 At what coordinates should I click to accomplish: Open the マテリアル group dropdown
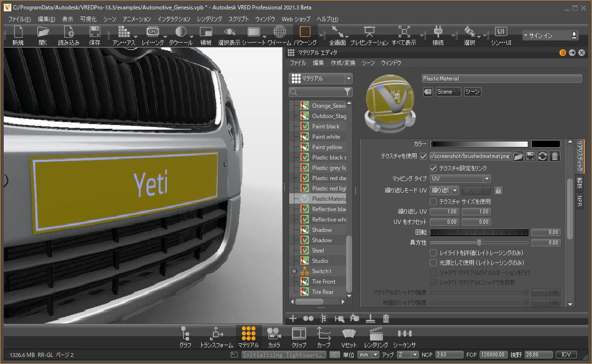321,79
